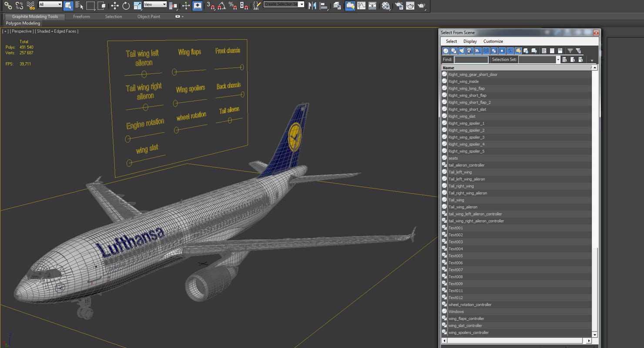Enable the Select and Manipulate tool

click(x=186, y=6)
